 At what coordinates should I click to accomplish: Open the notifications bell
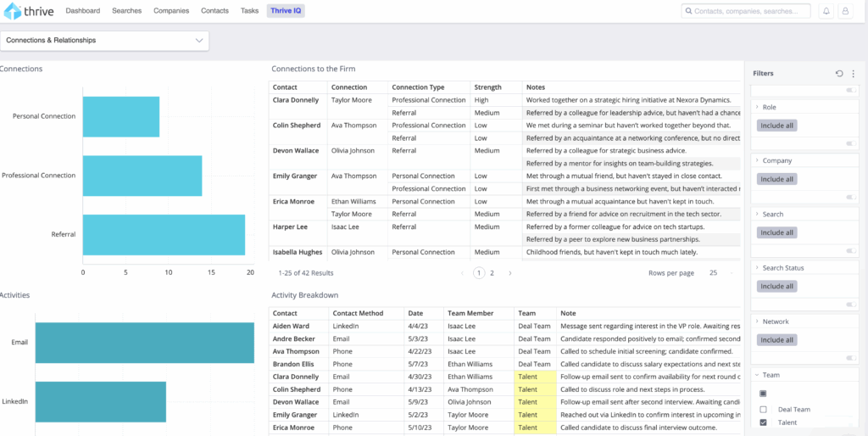[x=826, y=11]
